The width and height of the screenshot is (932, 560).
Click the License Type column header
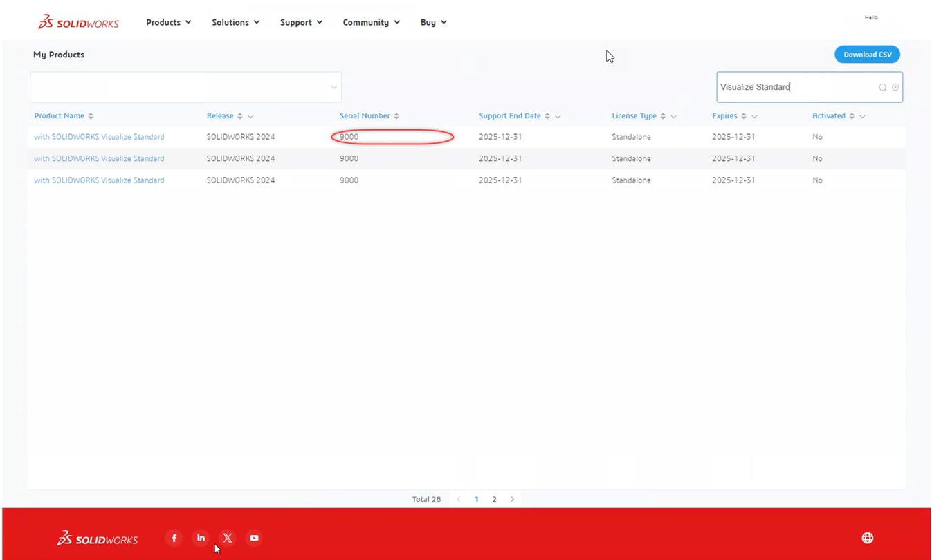click(x=634, y=116)
